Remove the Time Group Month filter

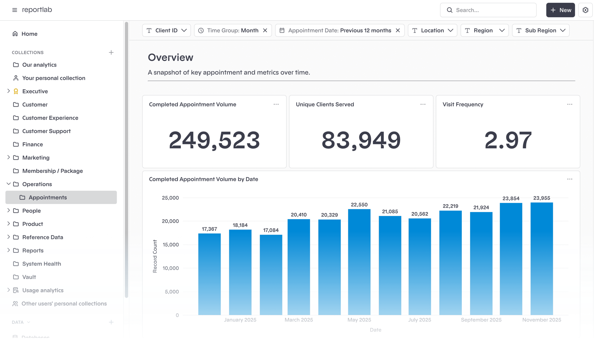(x=265, y=30)
